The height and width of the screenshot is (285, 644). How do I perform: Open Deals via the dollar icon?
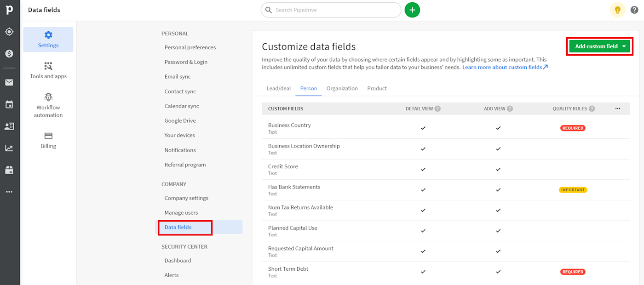click(x=9, y=54)
